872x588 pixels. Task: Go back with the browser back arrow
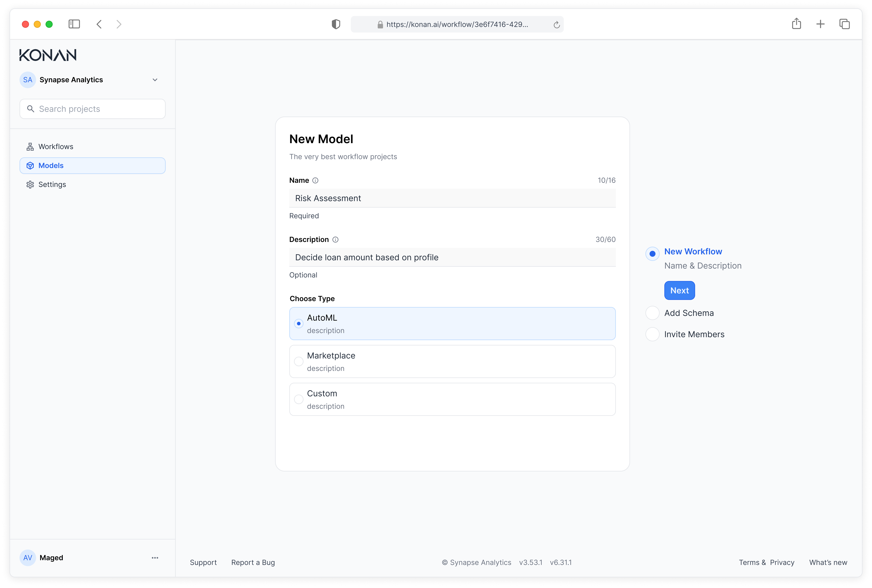99,24
